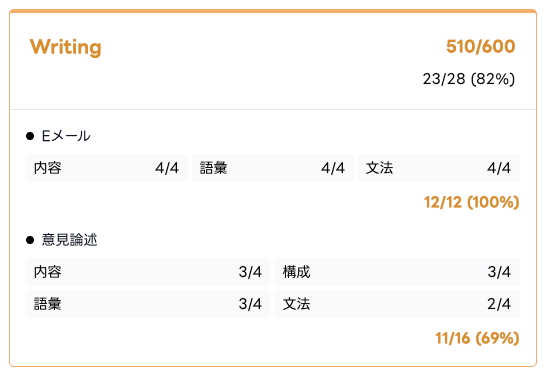
Task: Click the 2/4 grammar score value
Action: [499, 304]
